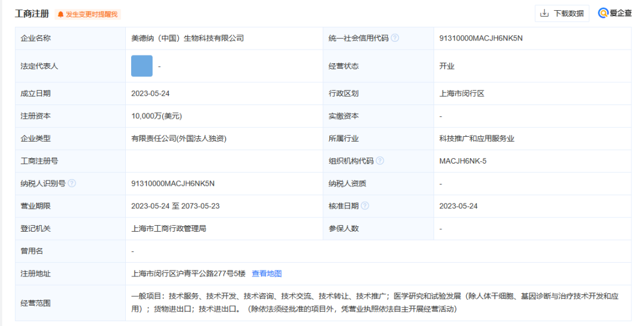Click organization code MACJH6NK-5
The image size is (644, 326).
click(x=463, y=161)
